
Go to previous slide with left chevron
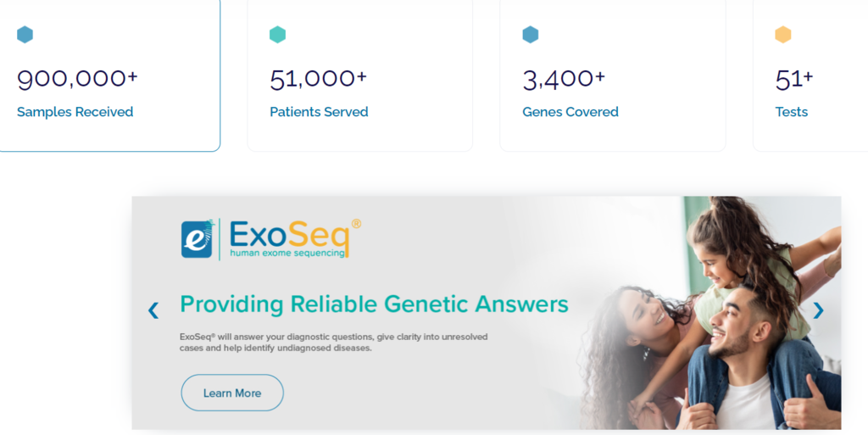click(x=153, y=310)
